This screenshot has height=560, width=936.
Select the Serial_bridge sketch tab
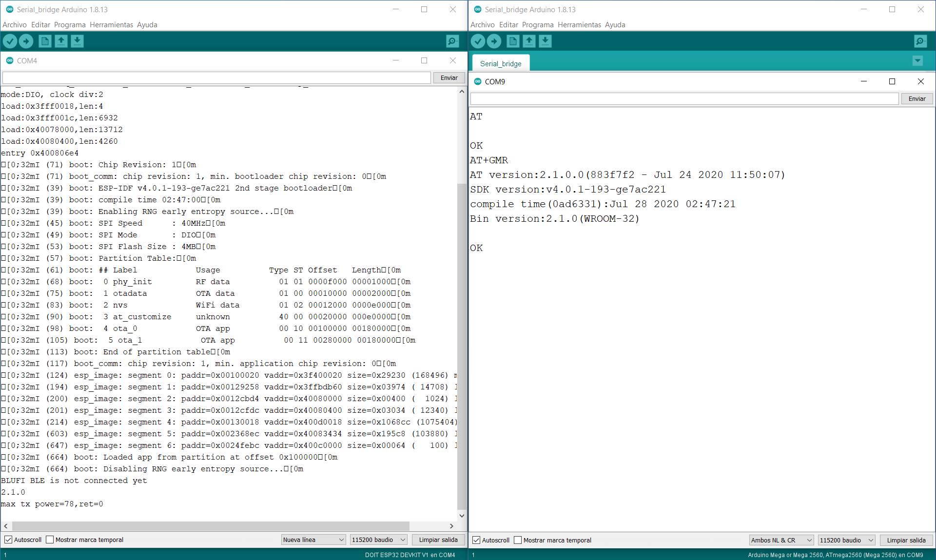pos(501,63)
